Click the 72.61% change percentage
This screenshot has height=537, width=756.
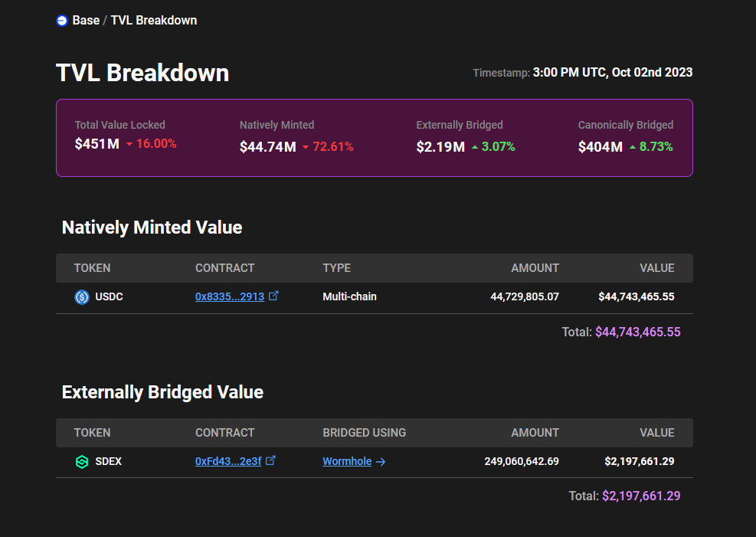pos(333,146)
